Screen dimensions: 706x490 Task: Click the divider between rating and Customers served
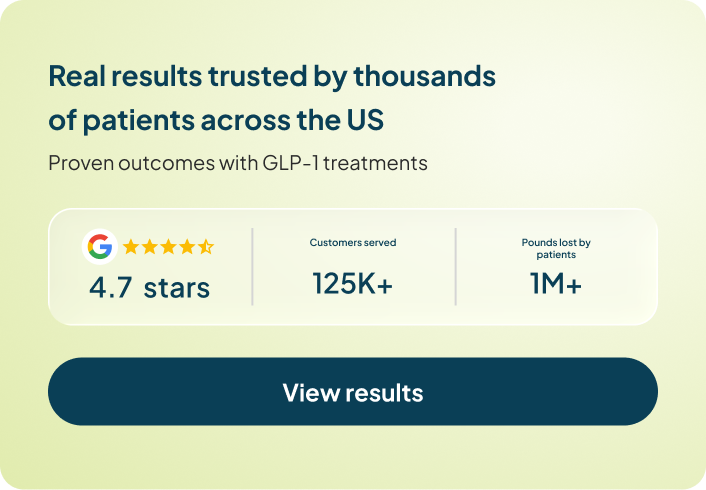point(252,266)
